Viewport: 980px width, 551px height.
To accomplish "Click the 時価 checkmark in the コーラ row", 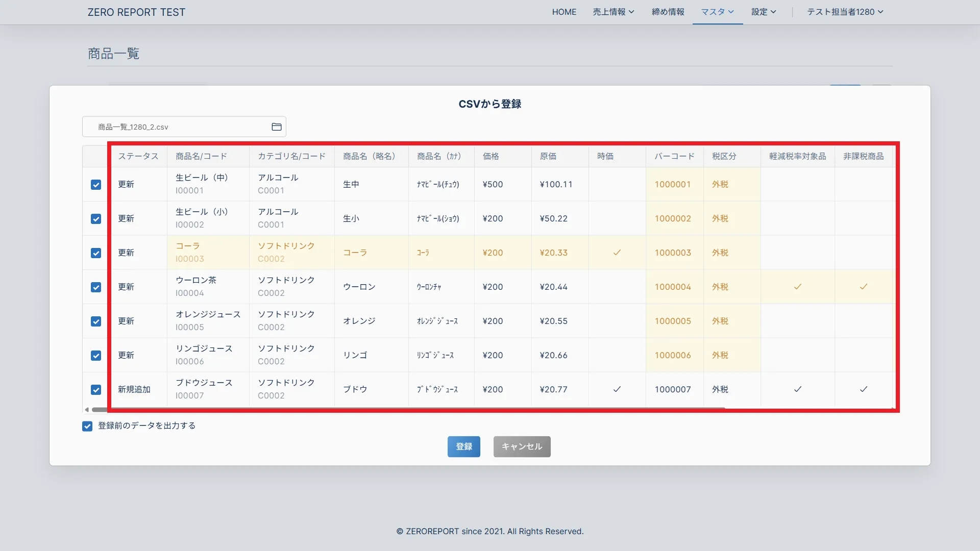I will [x=617, y=253].
